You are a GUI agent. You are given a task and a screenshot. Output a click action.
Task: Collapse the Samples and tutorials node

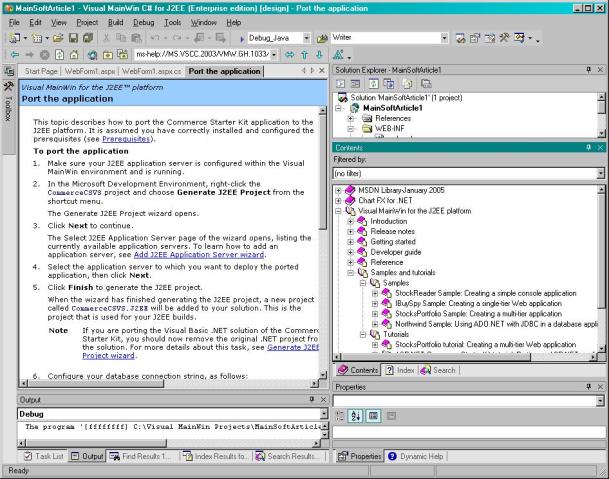pos(351,273)
